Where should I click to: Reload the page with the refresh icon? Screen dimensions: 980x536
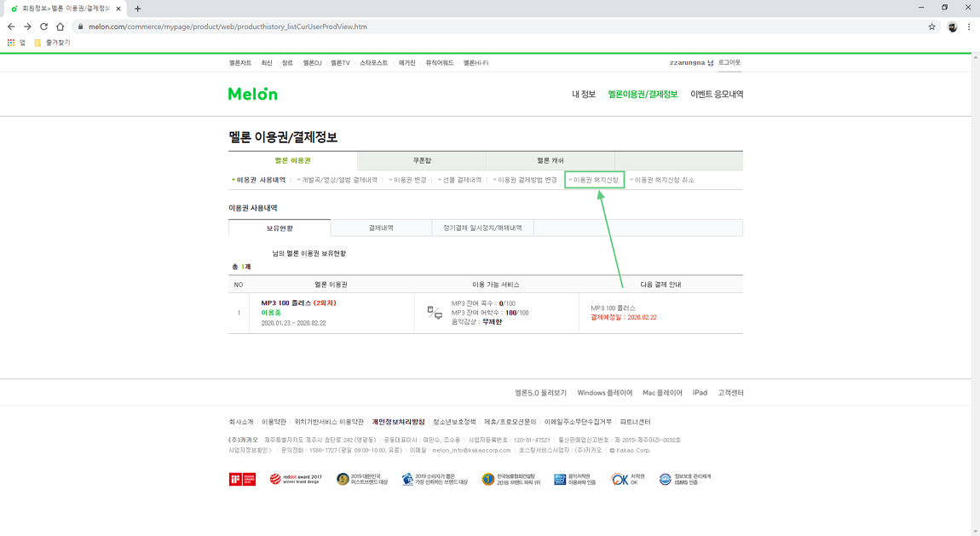43,27
